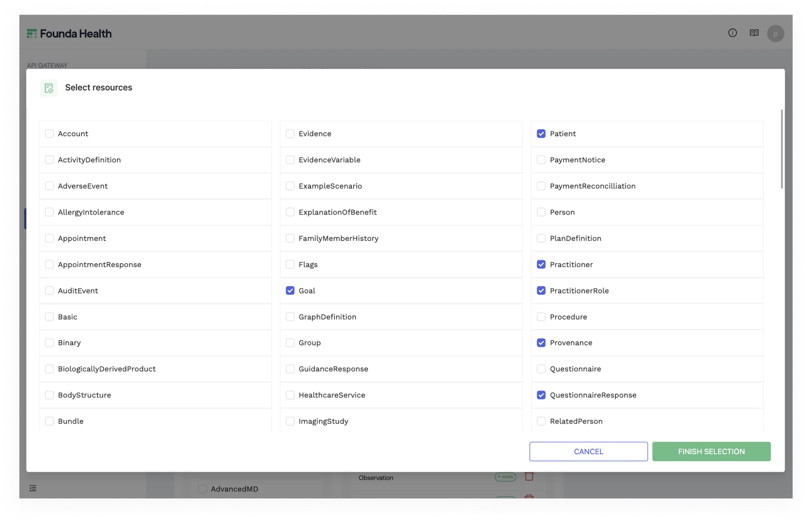
Task: Click the FINISH SELECTION button
Action: 711,451
